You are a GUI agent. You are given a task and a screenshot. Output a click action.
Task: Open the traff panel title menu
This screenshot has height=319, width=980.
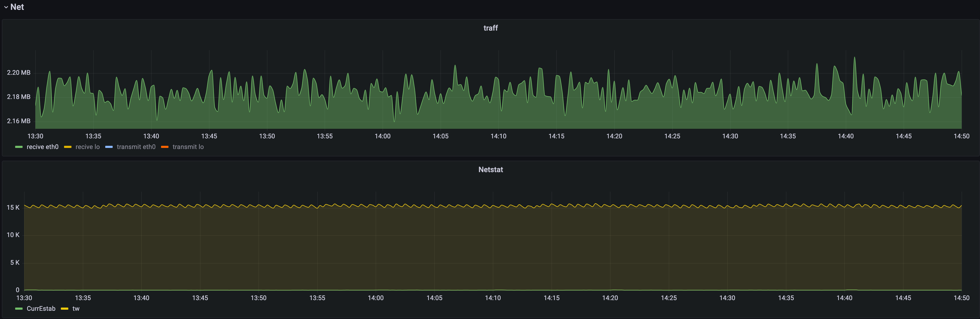pos(490,28)
